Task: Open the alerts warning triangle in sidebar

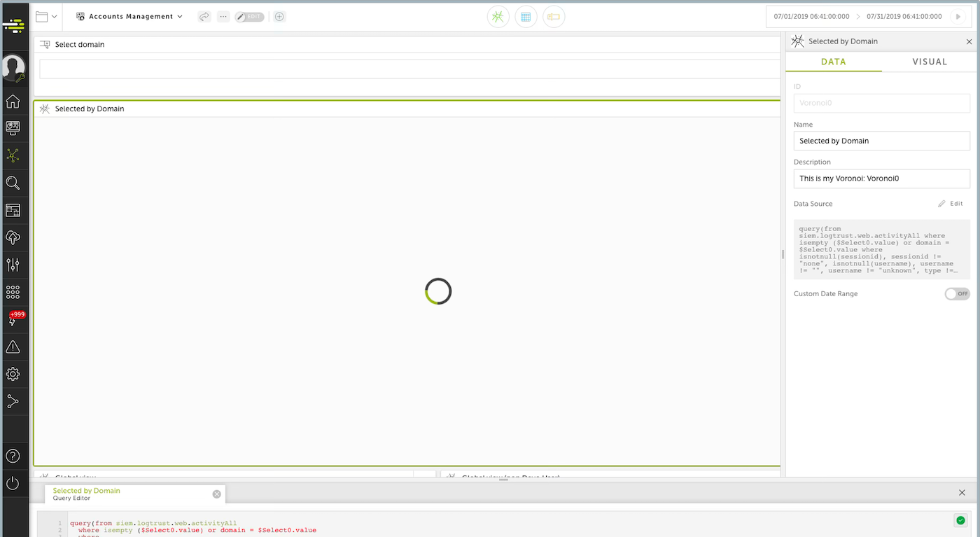Action: 13,346
